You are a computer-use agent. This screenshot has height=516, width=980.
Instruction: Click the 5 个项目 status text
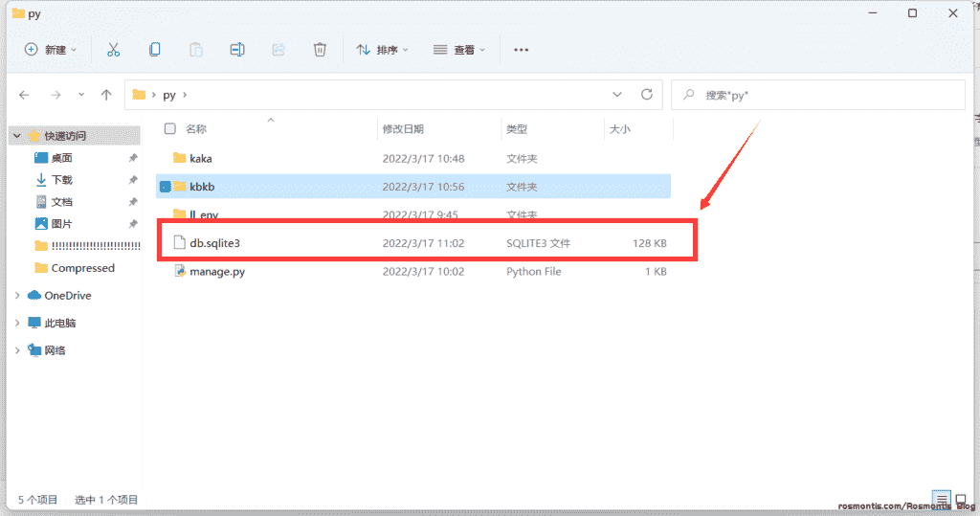click(37, 499)
